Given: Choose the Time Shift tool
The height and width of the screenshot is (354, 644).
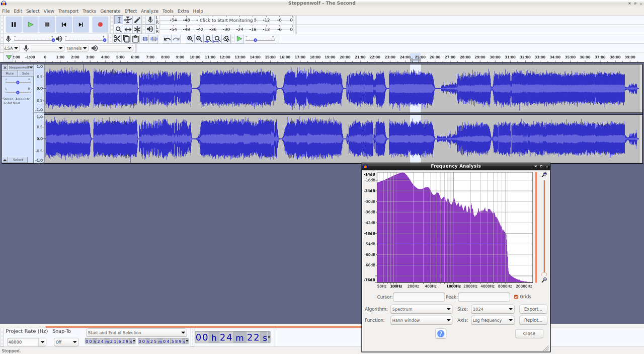Looking at the screenshot, I should click(x=128, y=30).
